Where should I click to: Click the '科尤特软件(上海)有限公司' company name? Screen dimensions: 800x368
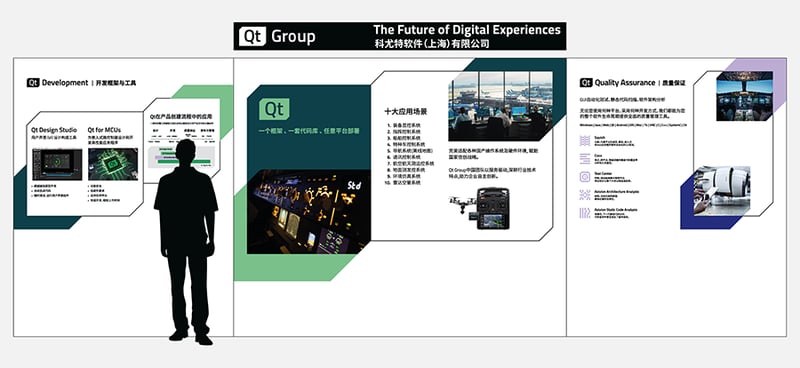tap(432, 44)
